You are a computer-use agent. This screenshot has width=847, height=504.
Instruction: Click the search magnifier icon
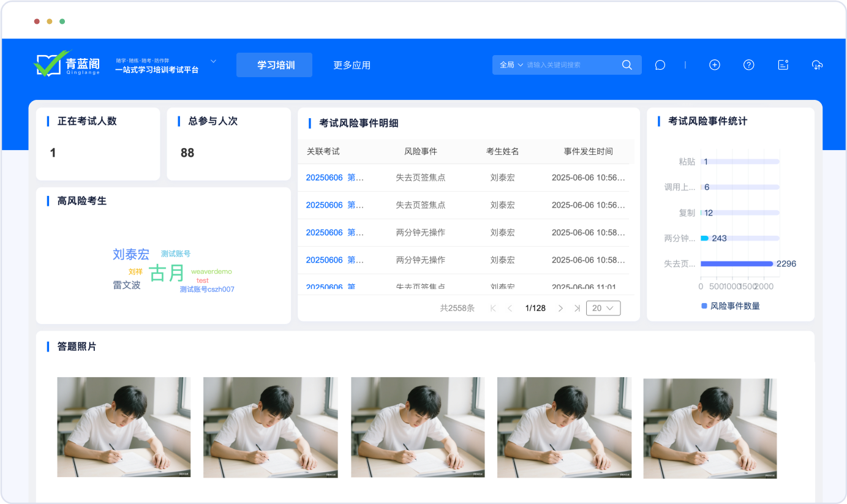coord(627,65)
